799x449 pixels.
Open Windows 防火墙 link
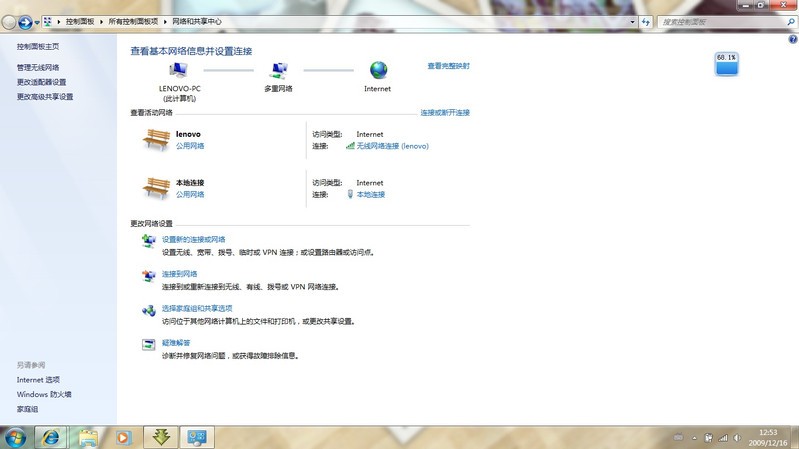pyautogui.click(x=44, y=394)
